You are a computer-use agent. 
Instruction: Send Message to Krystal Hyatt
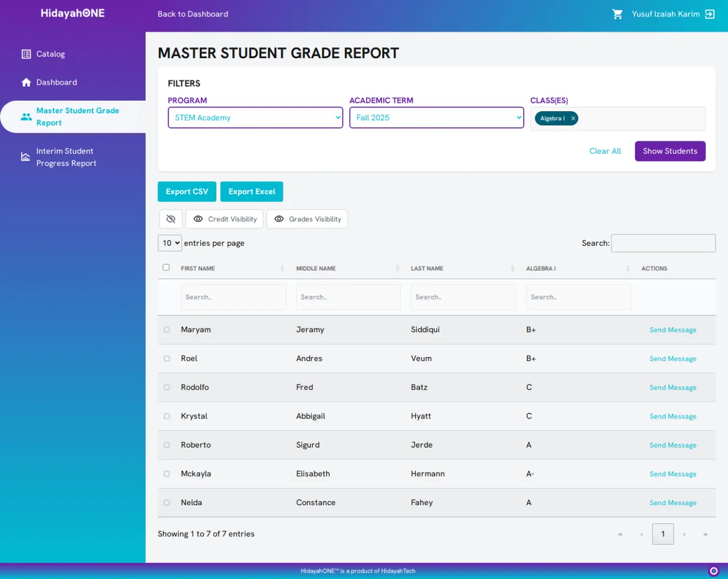pos(673,416)
